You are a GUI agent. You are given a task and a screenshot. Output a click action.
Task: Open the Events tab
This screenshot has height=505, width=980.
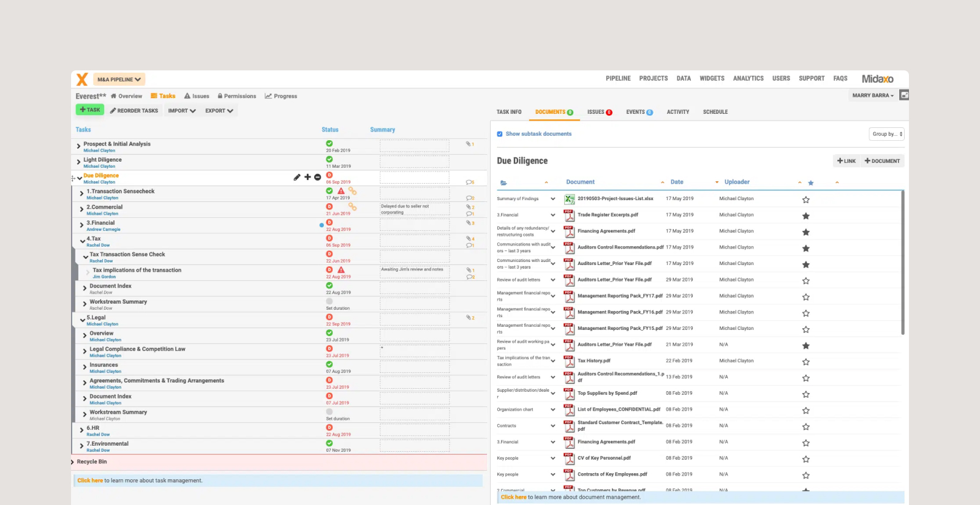coord(639,112)
